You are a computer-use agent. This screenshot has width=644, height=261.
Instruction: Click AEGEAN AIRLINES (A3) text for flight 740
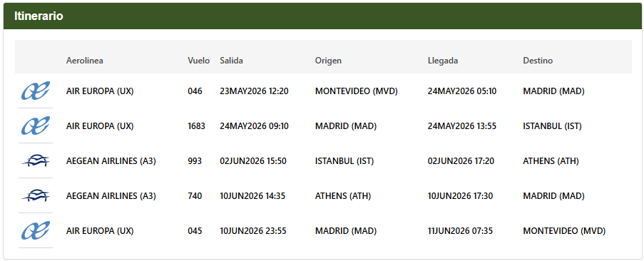111,195
